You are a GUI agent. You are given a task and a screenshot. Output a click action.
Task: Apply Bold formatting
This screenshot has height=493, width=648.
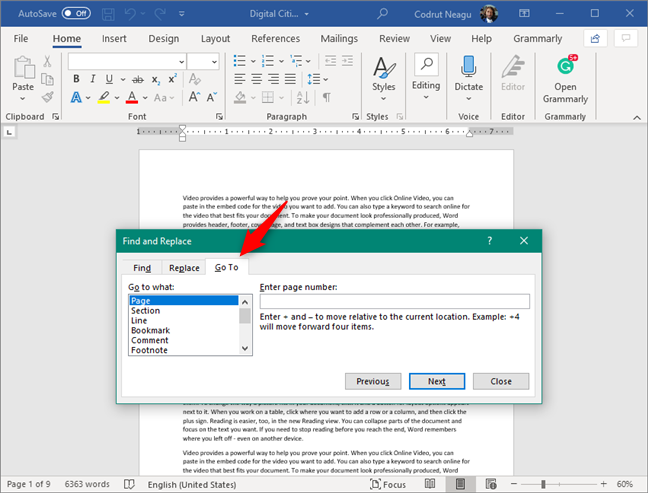[x=76, y=79]
